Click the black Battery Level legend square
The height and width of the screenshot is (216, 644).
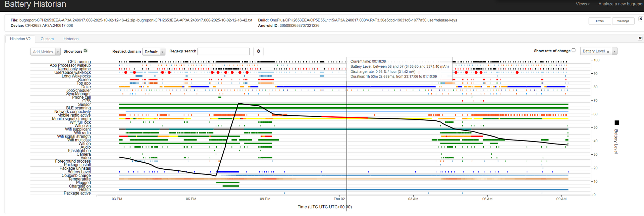616,123
